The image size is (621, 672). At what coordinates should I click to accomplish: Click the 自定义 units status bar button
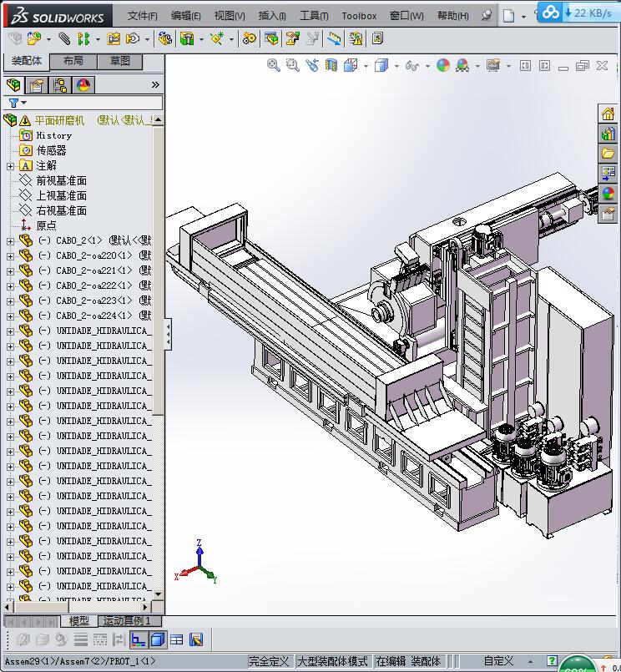point(498,661)
